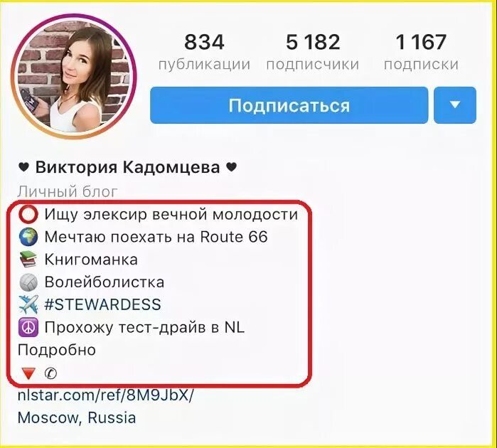Open the nlstar.com/ref/8M9JbX/ link
Viewport: 497px width, 448px height.
(x=105, y=395)
